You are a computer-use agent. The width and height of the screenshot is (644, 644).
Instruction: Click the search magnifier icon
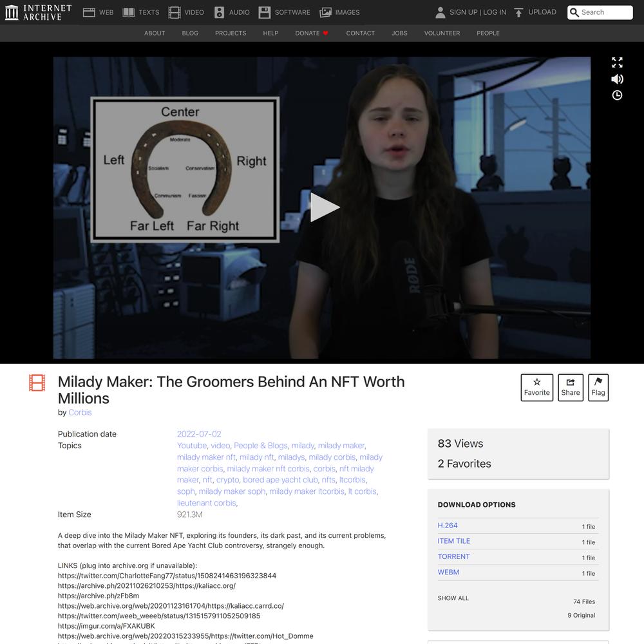pyautogui.click(x=574, y=12)
